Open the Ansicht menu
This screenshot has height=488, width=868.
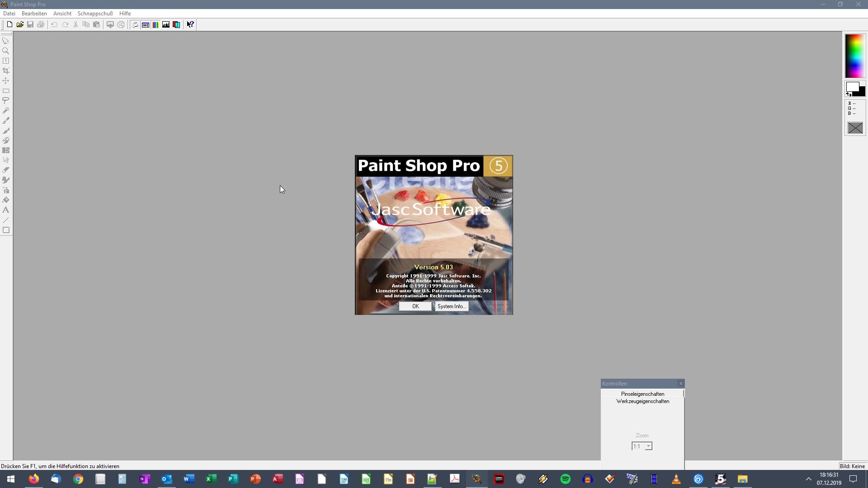tap(62, 14)
